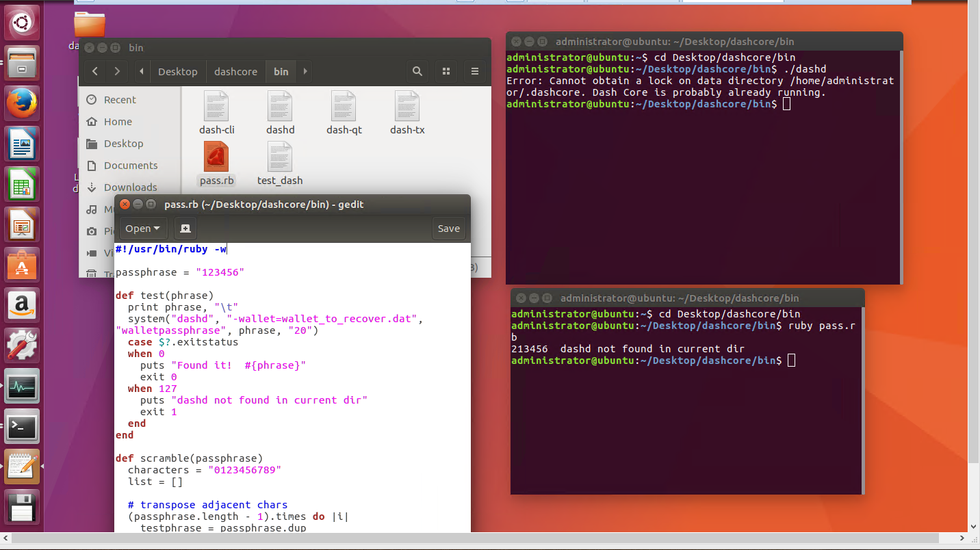Click shebang line in gedit editor
This screenshot has width=980, height=550.
click(x=171, y=249)
